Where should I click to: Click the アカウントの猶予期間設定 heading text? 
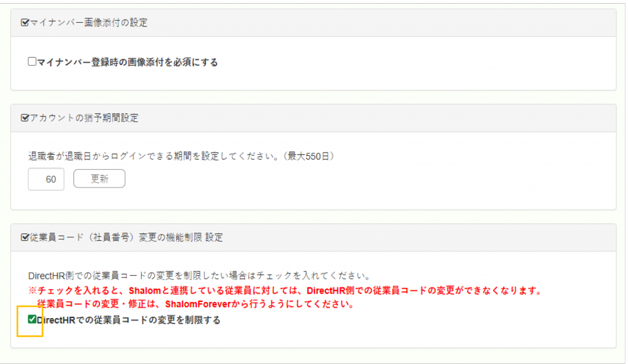pyautogui.click(x=84, y=118)
